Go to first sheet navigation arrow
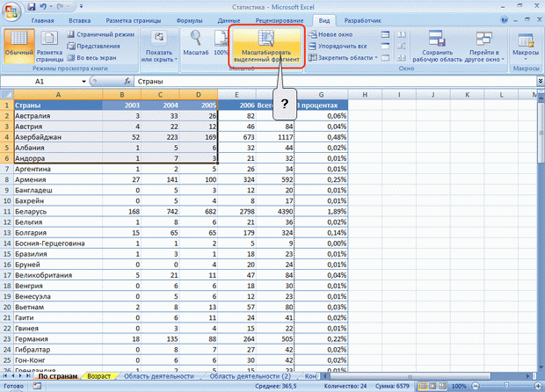 pyautogui.click(x=5, y=376)
